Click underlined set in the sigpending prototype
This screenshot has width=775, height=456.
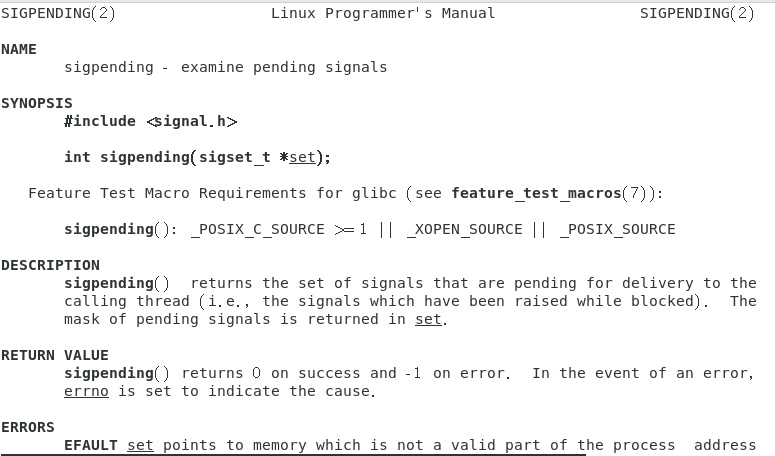click(x=302, y=158)
